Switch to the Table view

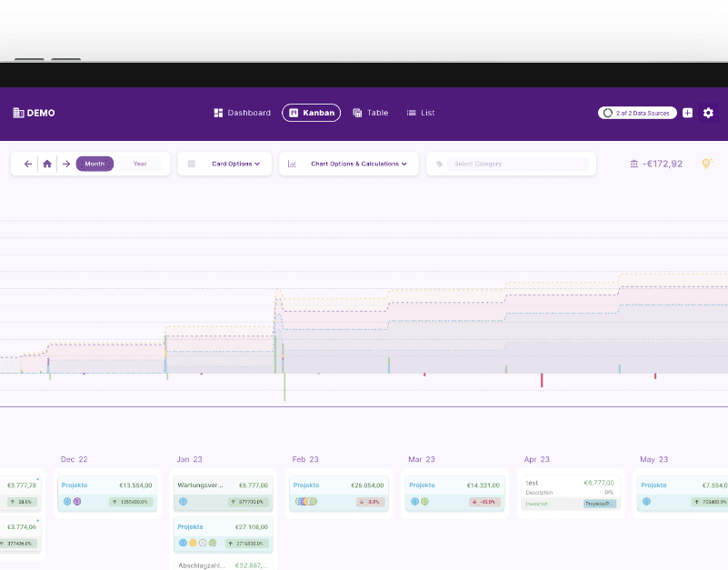(x=370, y=113)
